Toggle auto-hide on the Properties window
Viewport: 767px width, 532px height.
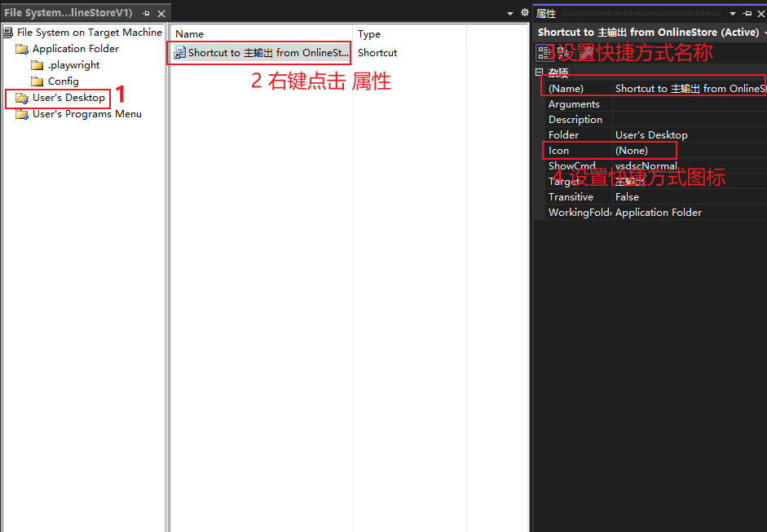pyautogui.click(x=746, y=12)
